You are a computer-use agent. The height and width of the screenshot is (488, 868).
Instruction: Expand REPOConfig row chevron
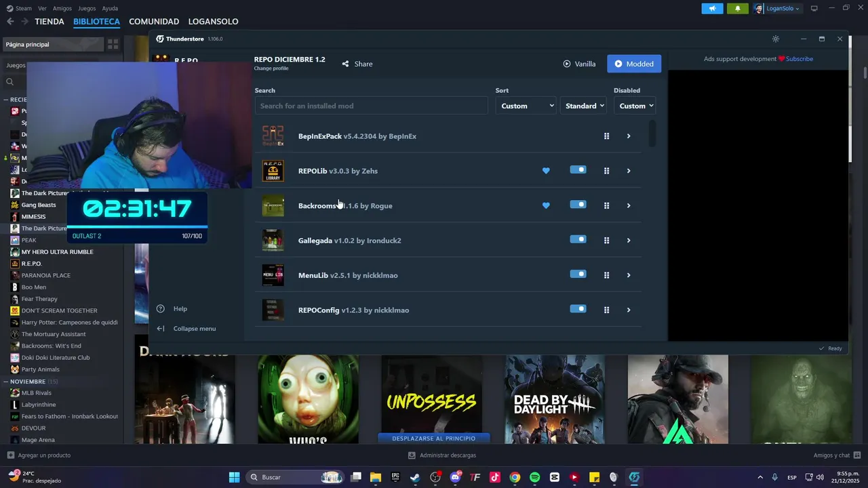629,310
